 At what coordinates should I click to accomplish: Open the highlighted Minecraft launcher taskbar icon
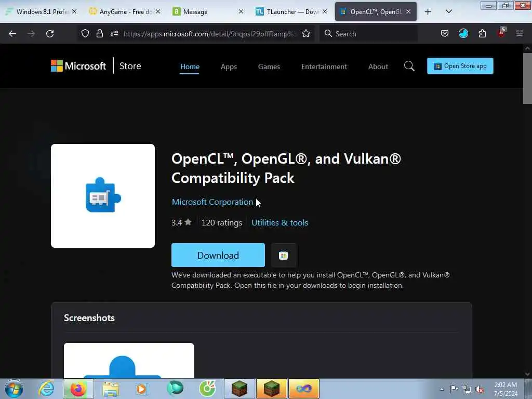[272, 389]
